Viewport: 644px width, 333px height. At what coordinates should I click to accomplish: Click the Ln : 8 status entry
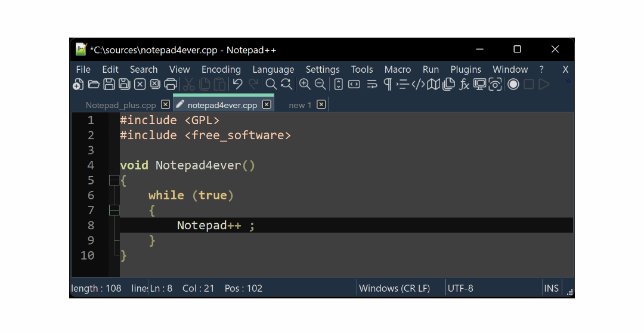coord(161,289)
